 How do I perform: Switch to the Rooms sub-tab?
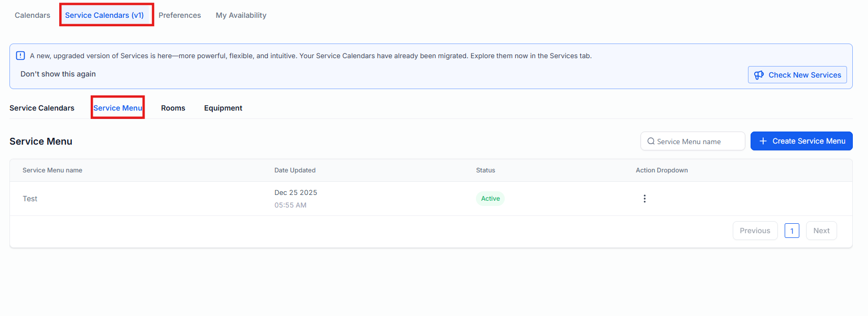pyautogui.click(x=173, y=108)
